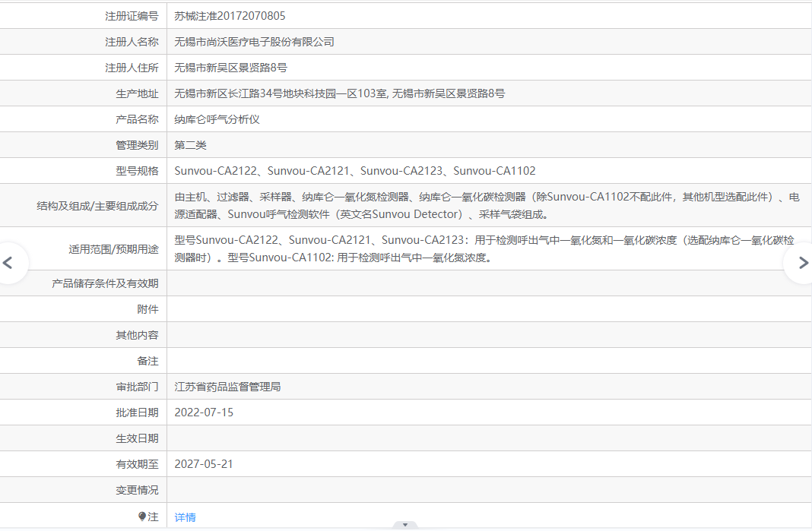812x531 pixels.
Task: Select registrant name 无锡市尚沃医疗电子股份有限公司
Action: coord(254,42)
